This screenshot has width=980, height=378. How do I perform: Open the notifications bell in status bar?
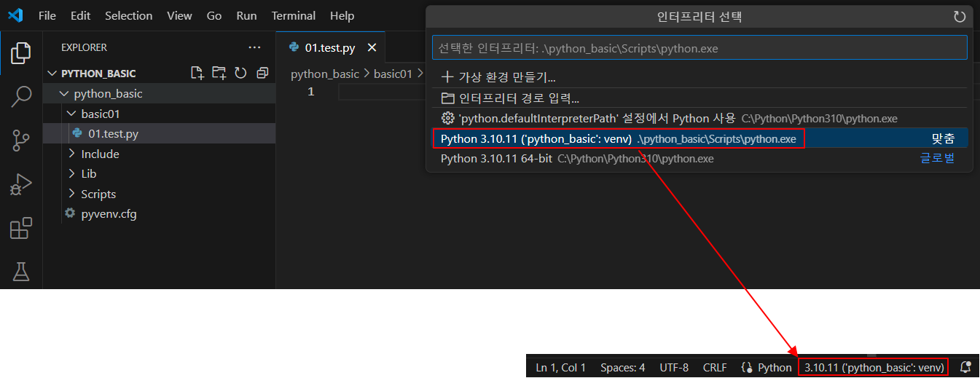point(965,367)
